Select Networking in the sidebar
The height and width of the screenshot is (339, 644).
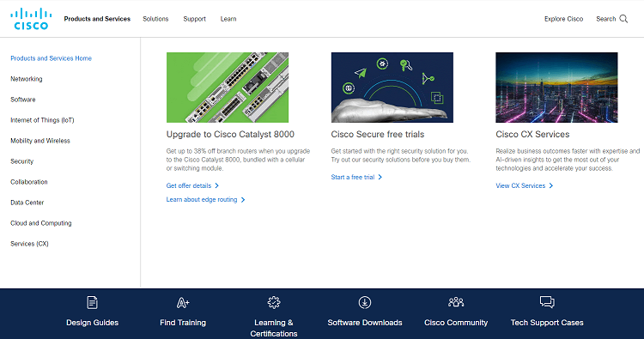pos(27,79)
